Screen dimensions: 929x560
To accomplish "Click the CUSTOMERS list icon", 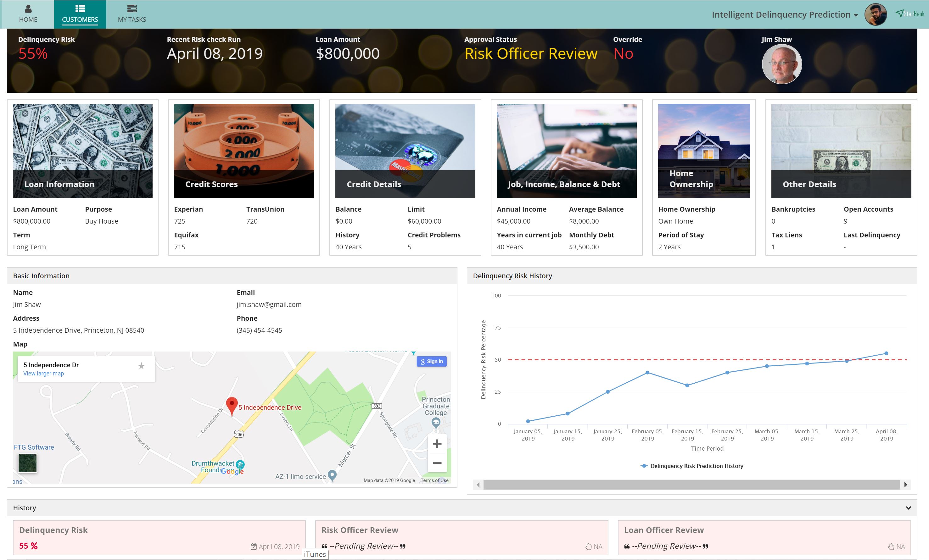I will (x=80, y=9).
